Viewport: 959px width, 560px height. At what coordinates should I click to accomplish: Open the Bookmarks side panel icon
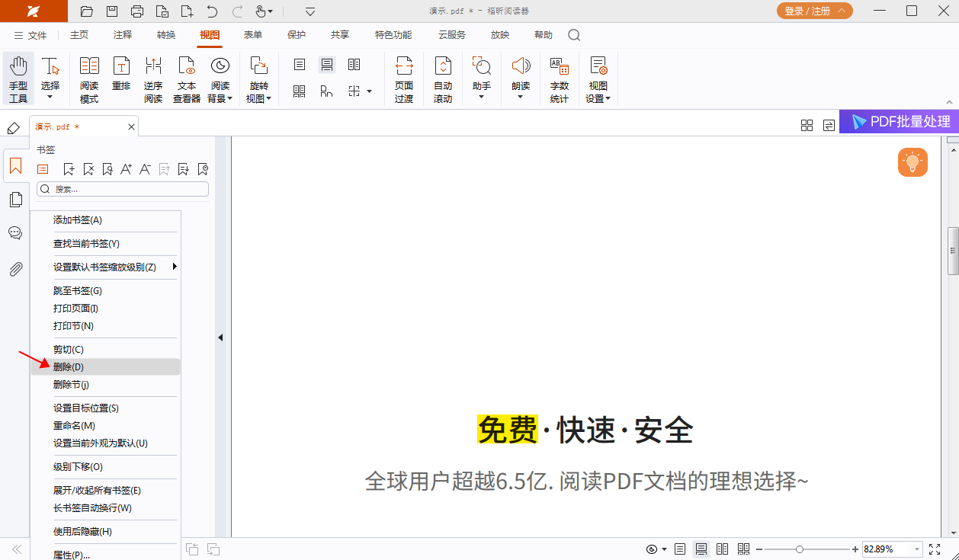click(15, 165)
